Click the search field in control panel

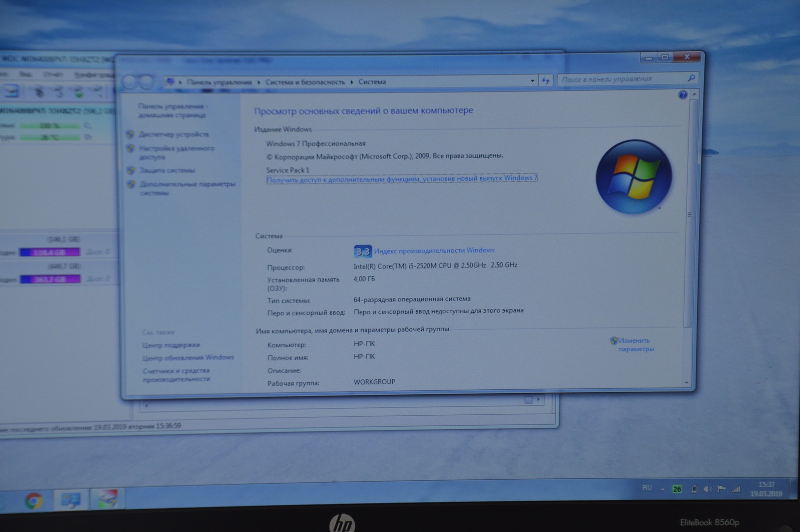point(628,79)
